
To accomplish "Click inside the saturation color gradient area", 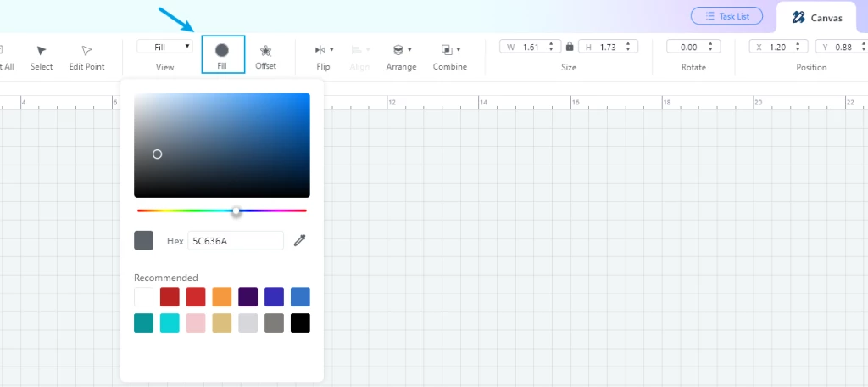I will tap(222, 145).
